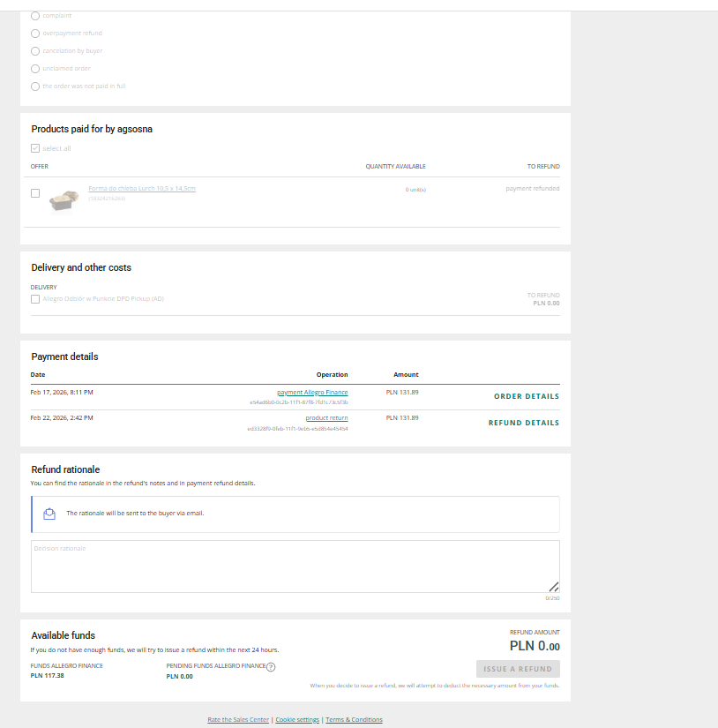Viewport: 718px width, 728px height.
Task: Select the "unclaimed order" radio button
Action: pos(35,69)
